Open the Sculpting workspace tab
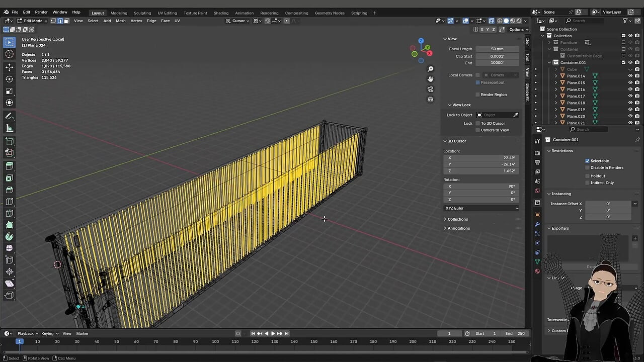 point(142,13)
